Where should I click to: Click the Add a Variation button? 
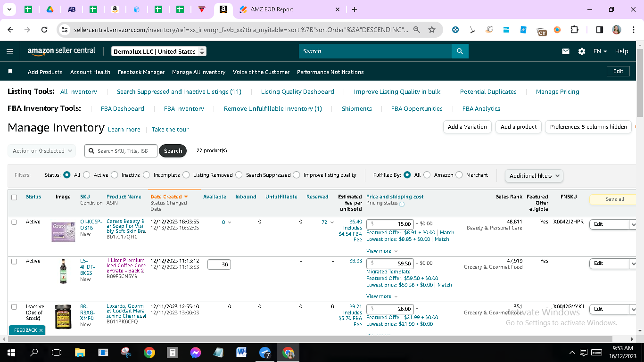(x=467, y=127)
